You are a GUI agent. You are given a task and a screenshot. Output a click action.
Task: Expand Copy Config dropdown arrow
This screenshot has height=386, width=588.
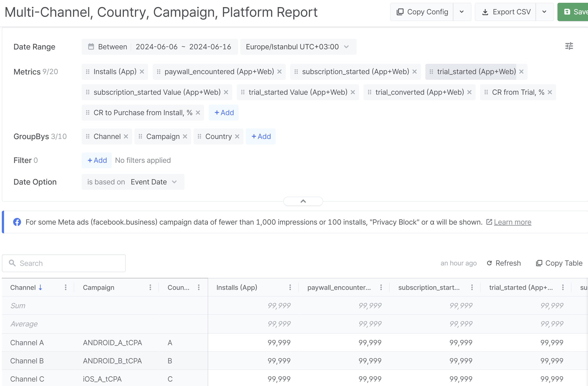pyautogui.click(x=462, y=12)
